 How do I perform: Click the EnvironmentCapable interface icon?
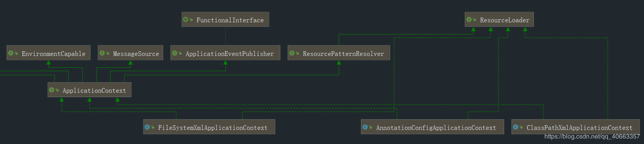pos(11,53)
